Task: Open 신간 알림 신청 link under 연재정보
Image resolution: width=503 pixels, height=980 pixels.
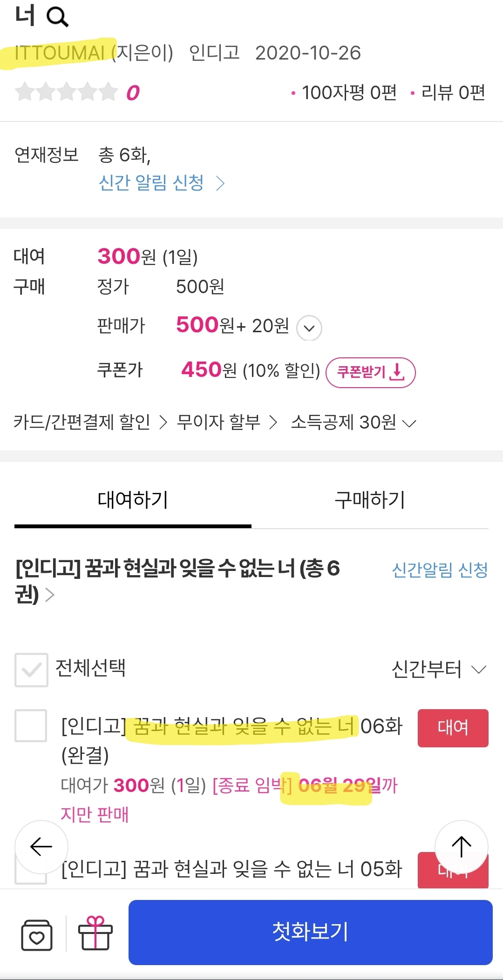Action: click(161, 183)
